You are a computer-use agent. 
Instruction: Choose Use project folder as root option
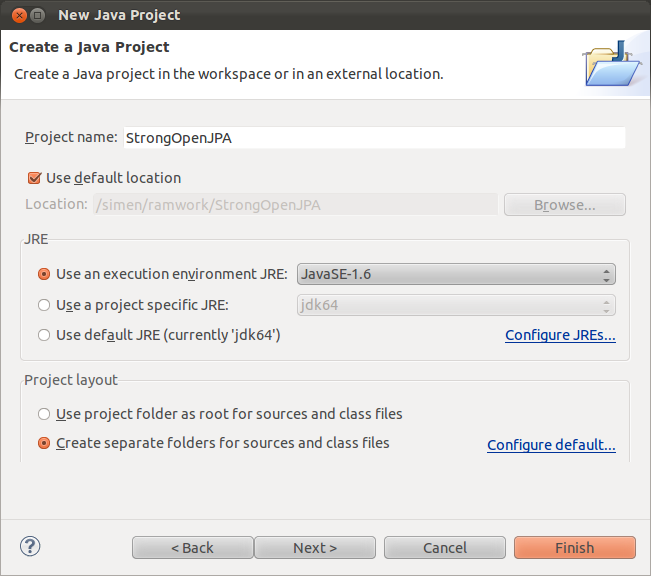[44, 414]
